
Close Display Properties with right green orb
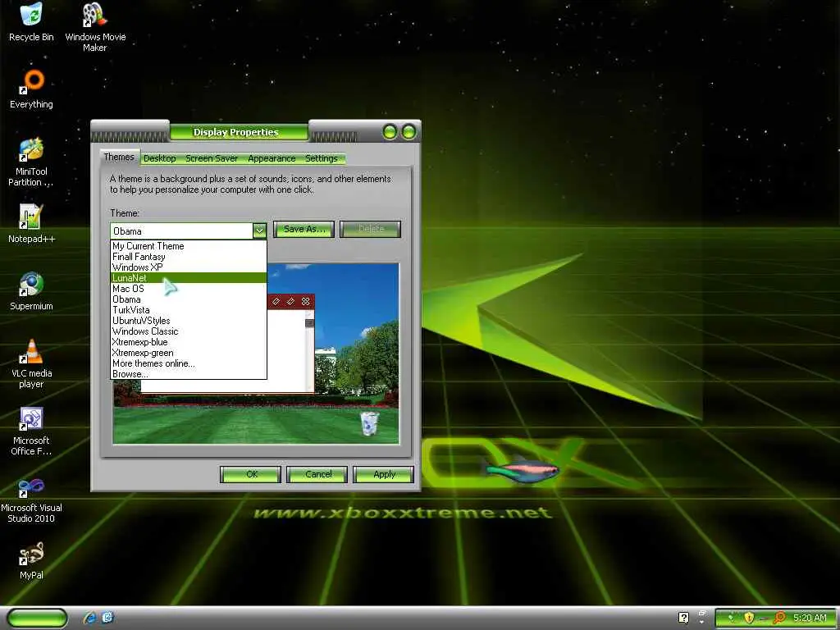click(409, 132)
